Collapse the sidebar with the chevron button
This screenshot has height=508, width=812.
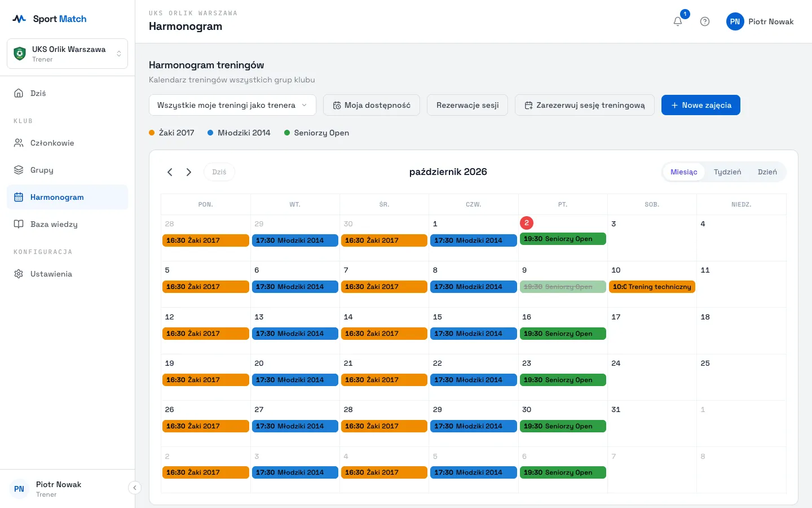[x=135, y=488]
